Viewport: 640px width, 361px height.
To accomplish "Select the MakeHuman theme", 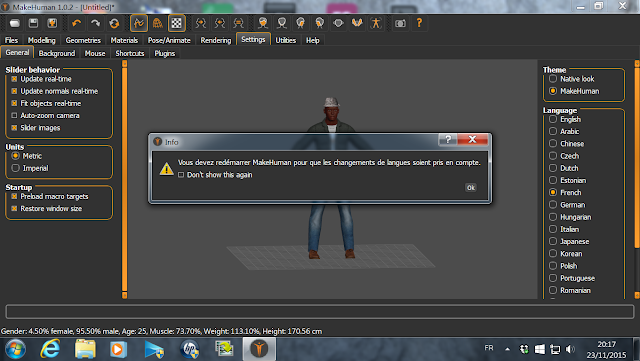I will click(553, 91).
